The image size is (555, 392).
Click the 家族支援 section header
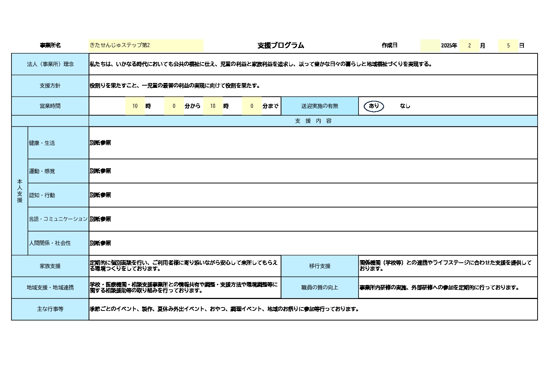pyautogui.click(x=50, y=266)
